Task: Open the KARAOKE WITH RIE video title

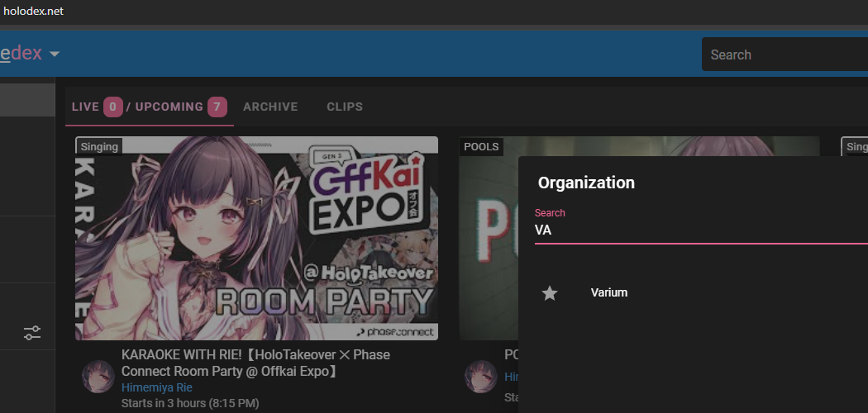Action: 255,363
